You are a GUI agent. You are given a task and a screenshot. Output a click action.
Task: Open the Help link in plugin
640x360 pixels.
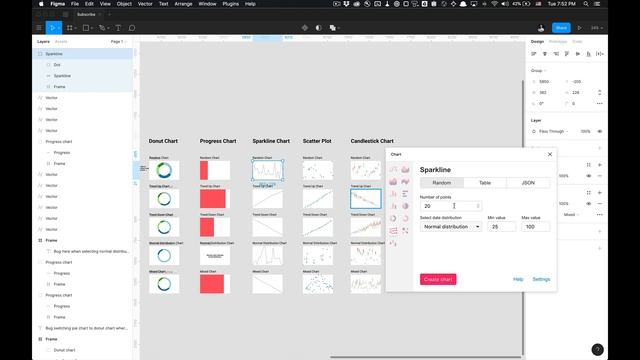click(518, 279)
